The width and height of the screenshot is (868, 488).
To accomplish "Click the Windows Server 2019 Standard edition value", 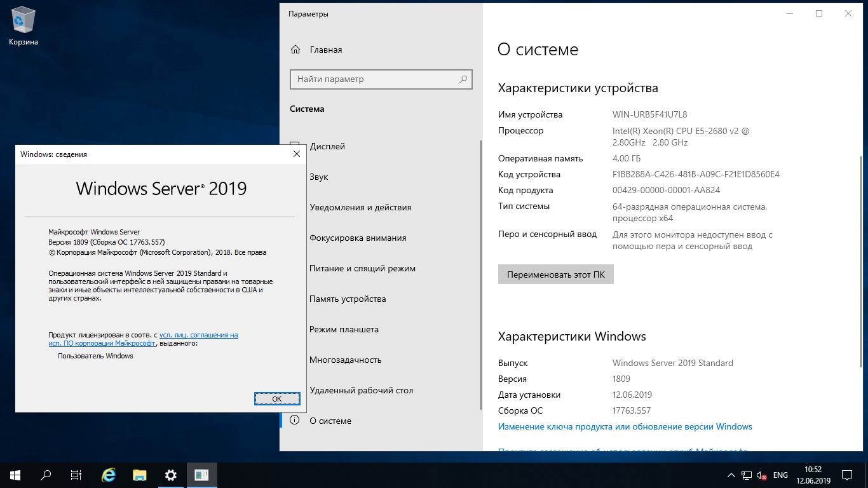I will (x=673, y=363).
